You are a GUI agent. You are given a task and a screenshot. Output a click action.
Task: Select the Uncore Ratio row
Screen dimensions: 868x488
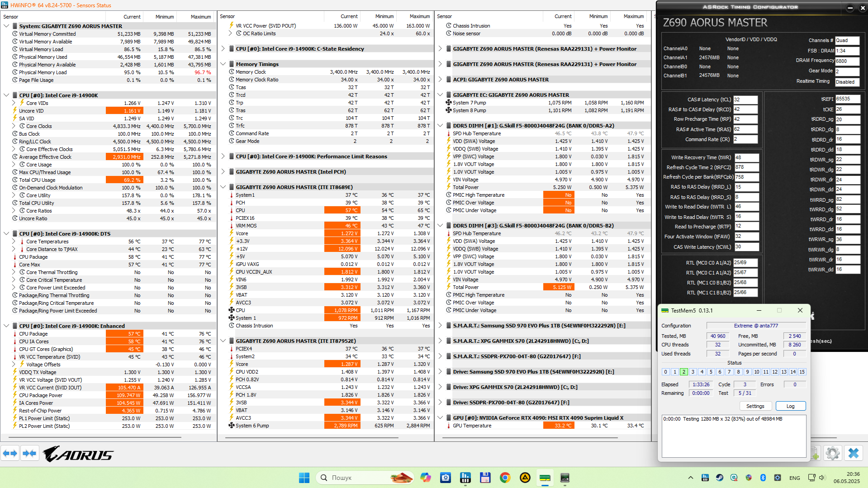tap(109, 218)
